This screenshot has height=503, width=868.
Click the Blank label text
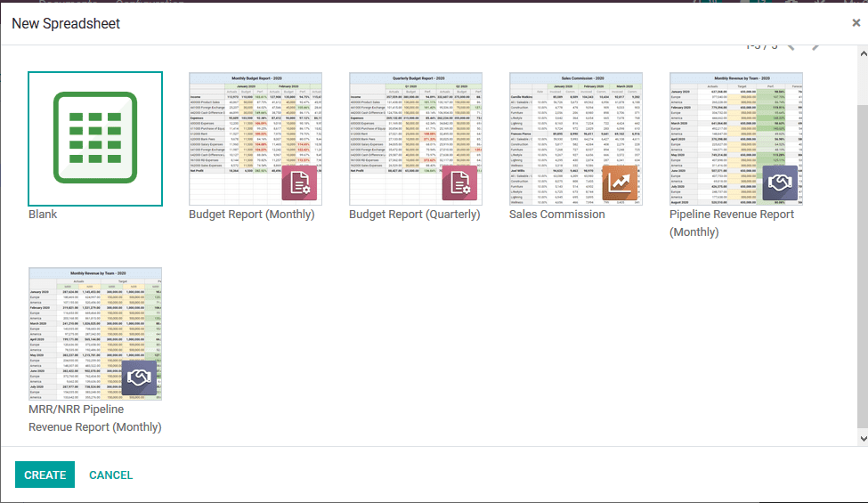(x=43, y=215)
